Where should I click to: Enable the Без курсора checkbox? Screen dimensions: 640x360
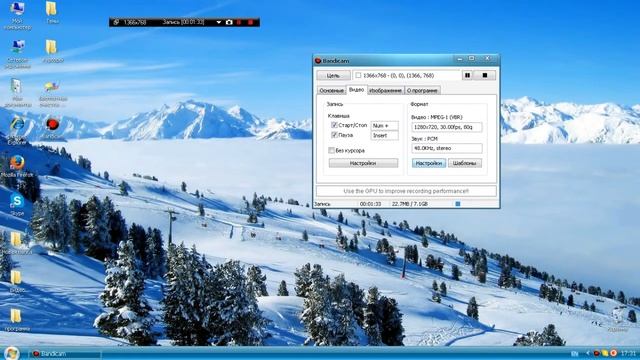pos(331,151)
